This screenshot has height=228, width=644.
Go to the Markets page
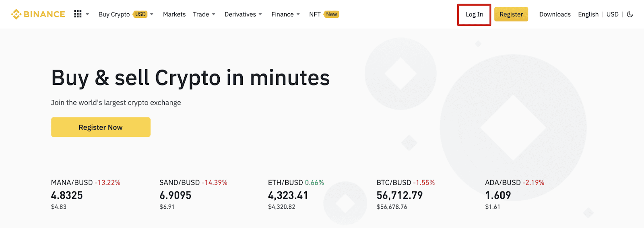click(x=174, y=14)
